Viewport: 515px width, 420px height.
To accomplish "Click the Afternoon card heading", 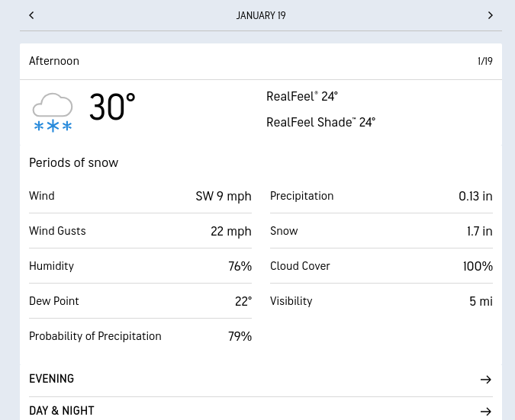I will click(x=54, y=61).
